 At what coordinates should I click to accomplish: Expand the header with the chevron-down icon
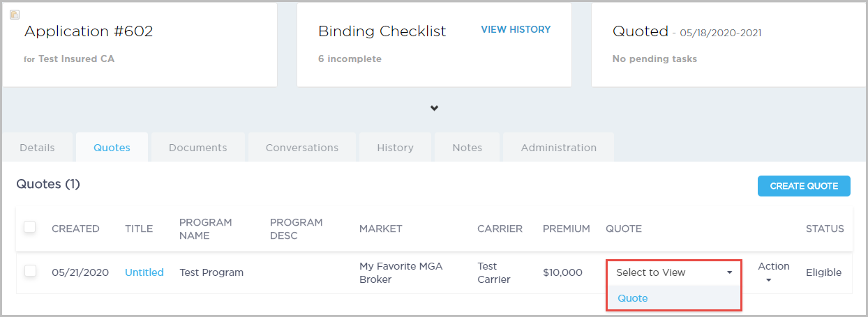tap(434, 109)
